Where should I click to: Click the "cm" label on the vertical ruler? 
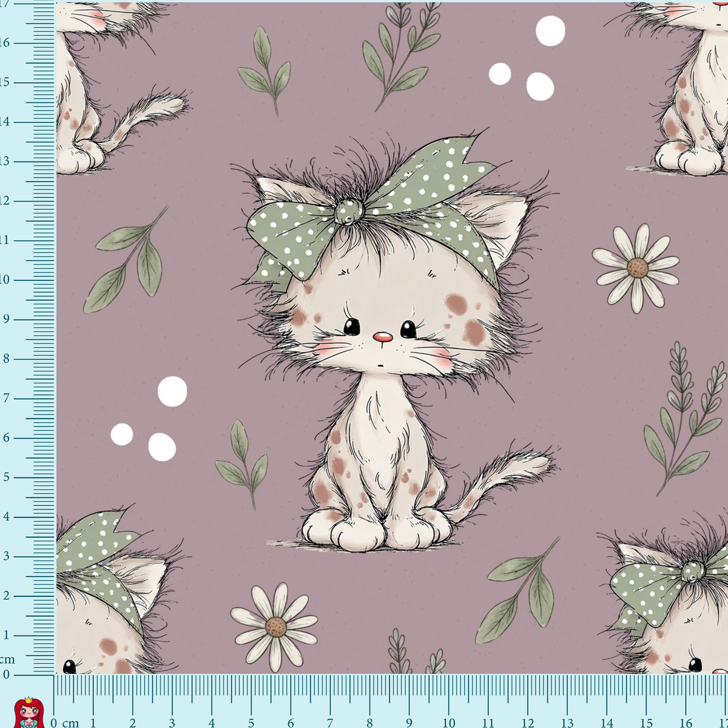(x=7, y=659)
